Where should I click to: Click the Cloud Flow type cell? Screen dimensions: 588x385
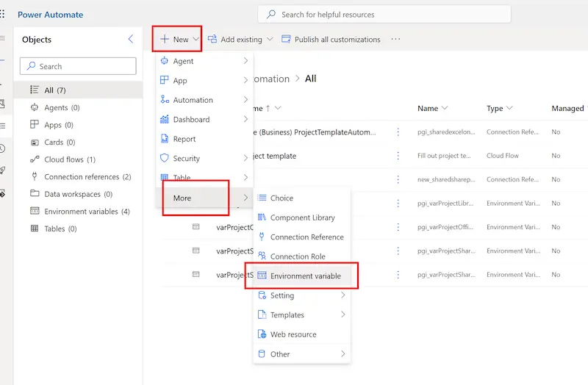(x=503, y=156)
